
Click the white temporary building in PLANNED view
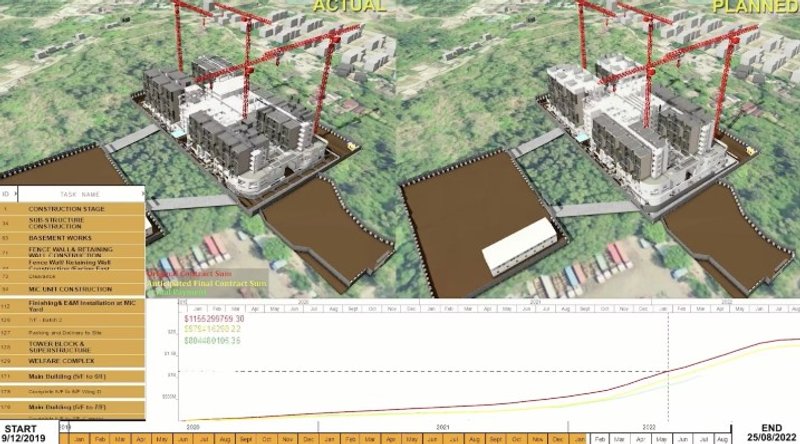coord(519,246)
